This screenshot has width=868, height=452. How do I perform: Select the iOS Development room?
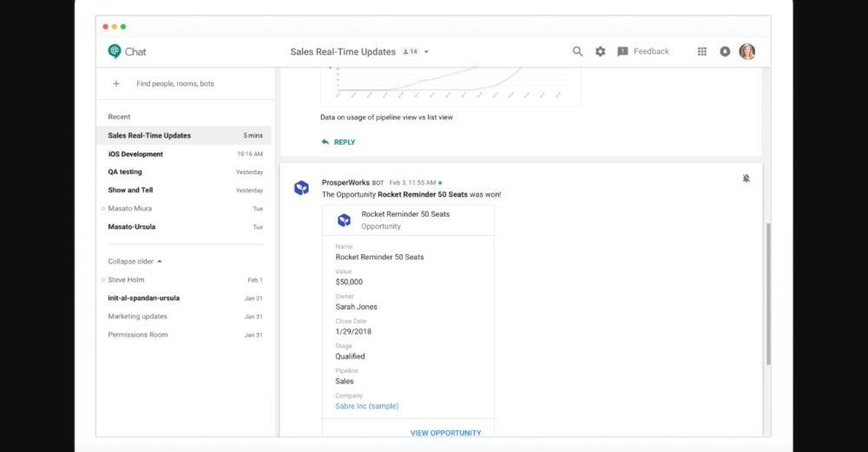[135, 154]
